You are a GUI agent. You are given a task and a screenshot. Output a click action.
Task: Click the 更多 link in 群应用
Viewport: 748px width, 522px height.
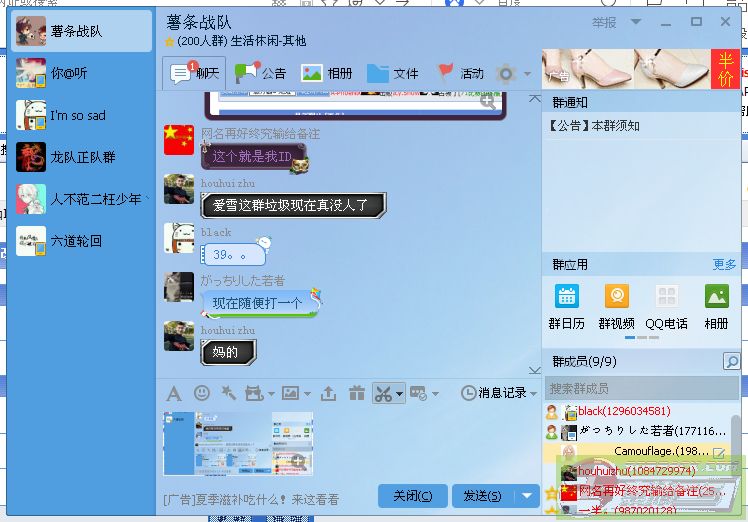tap(724, 265)
